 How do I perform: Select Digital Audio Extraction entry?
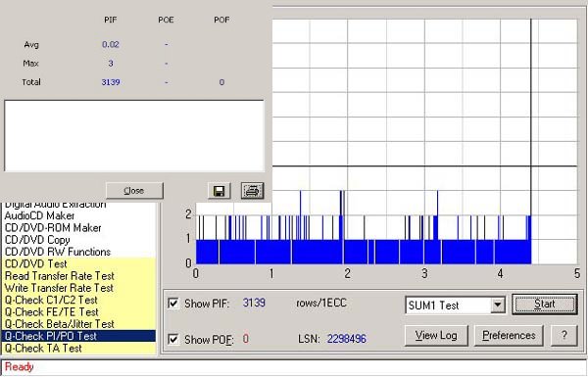[x=78, y=206]
